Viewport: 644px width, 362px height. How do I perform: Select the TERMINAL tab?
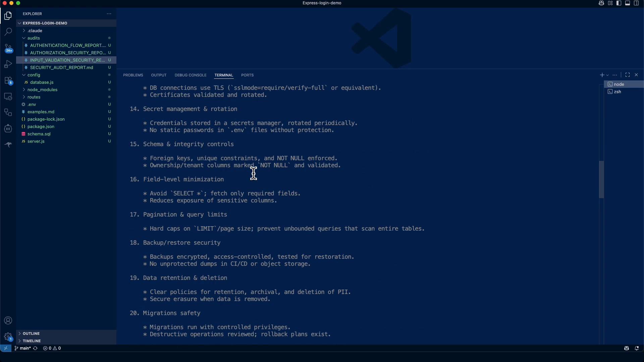point(224,75)
